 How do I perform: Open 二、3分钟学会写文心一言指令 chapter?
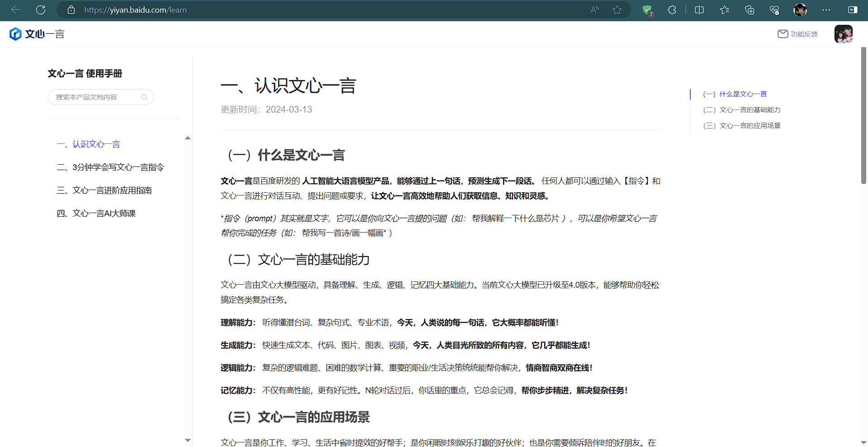(x=110, y=167)
